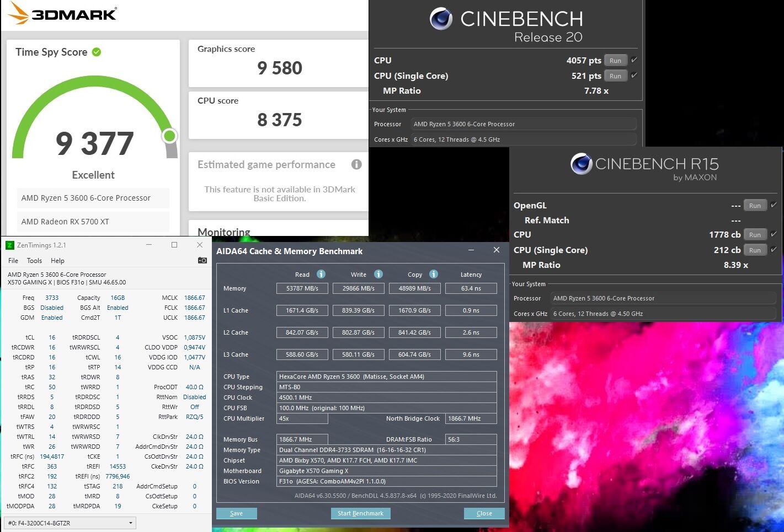Click the ZenTimings VSOC 1,0875V value
The width and height of the screenshot is (784, 532).
coord(195,337)
